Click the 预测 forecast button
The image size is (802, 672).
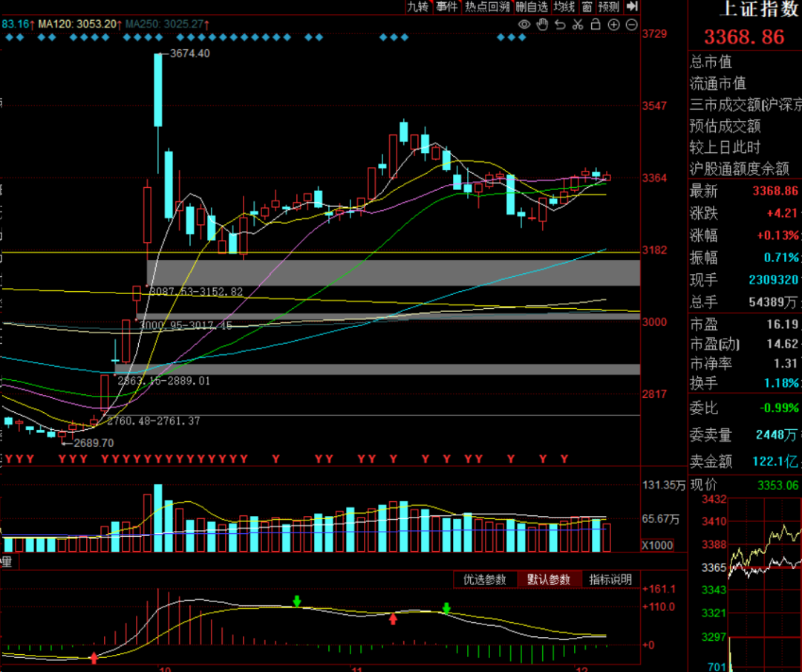(x=609, y=7)
